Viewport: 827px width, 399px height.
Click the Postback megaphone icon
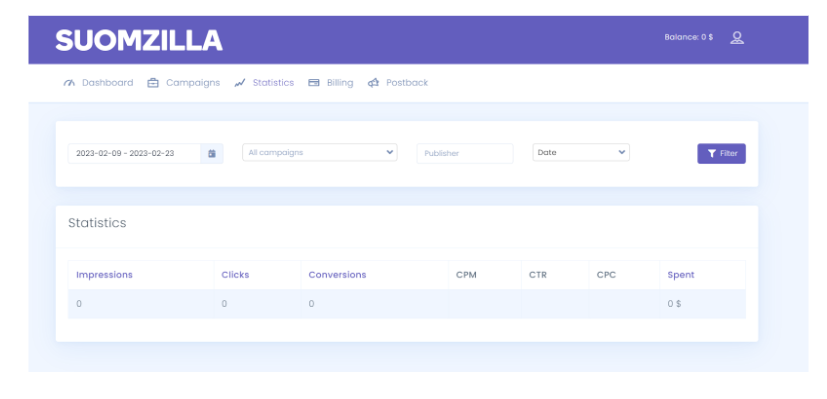pyautogui.click(x=373, y=83)
